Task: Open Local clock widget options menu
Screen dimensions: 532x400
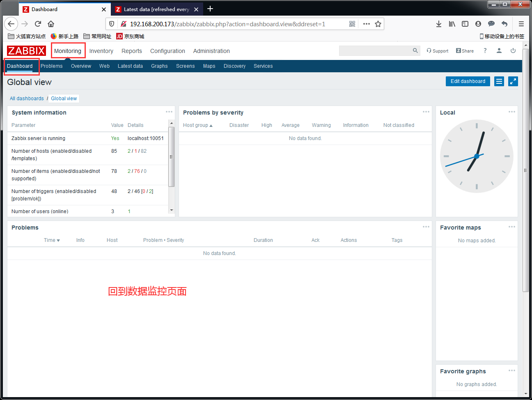Action: point(512,112)
